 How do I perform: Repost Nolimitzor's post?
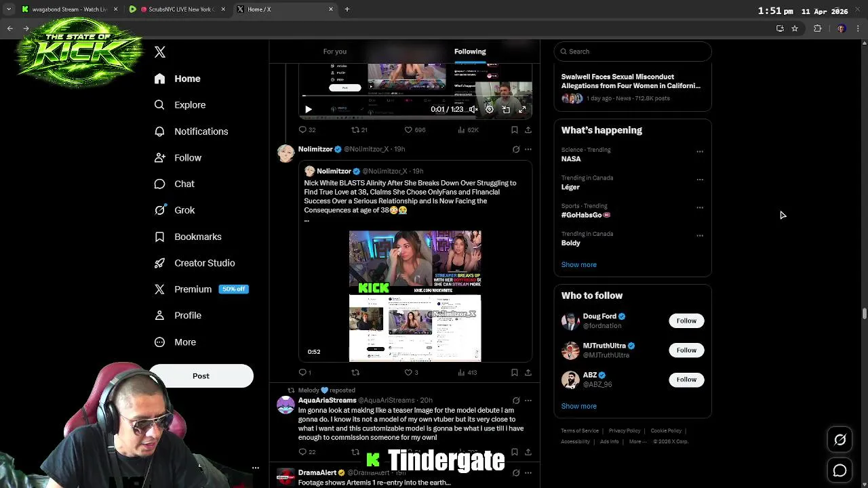[355, 372]
